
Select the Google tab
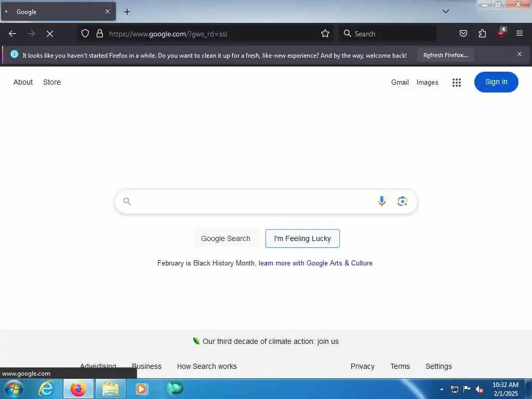click(x=58, y=11)
